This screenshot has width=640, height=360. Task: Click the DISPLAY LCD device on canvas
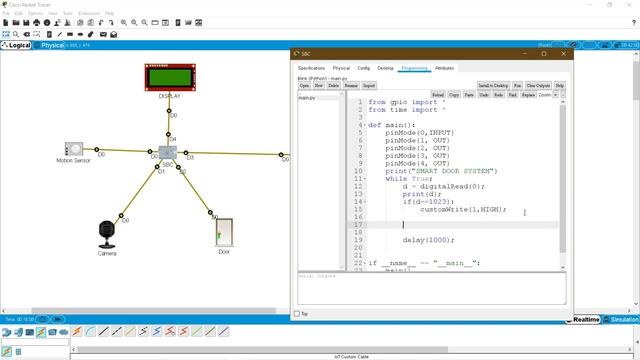pyautogui.click(x=170, y=77)
